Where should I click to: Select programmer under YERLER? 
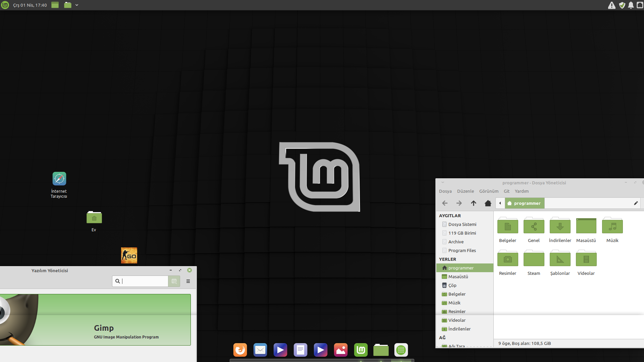(x=465, y=268)
